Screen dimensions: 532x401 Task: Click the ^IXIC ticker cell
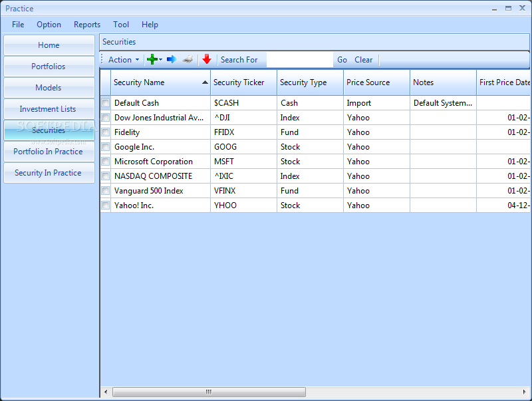click(x=243, y=176)
